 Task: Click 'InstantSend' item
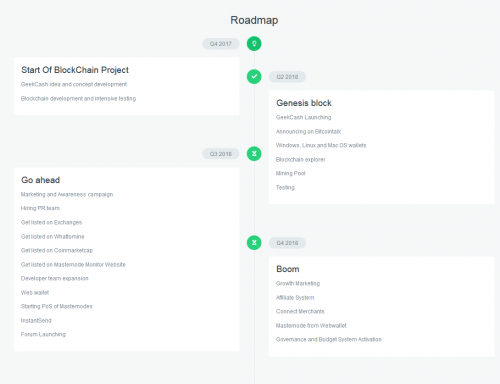tap(36, 320)
